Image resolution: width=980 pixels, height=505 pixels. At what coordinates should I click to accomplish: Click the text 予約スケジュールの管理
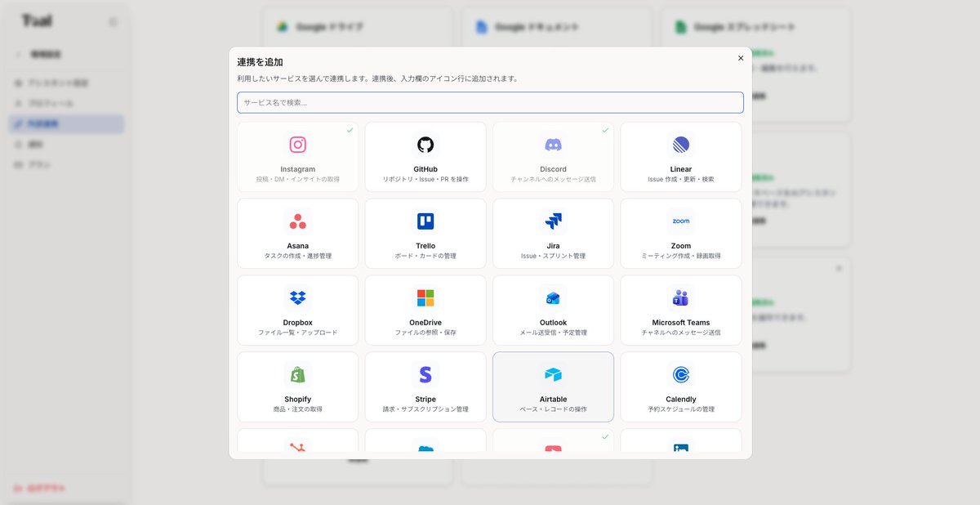681,409
